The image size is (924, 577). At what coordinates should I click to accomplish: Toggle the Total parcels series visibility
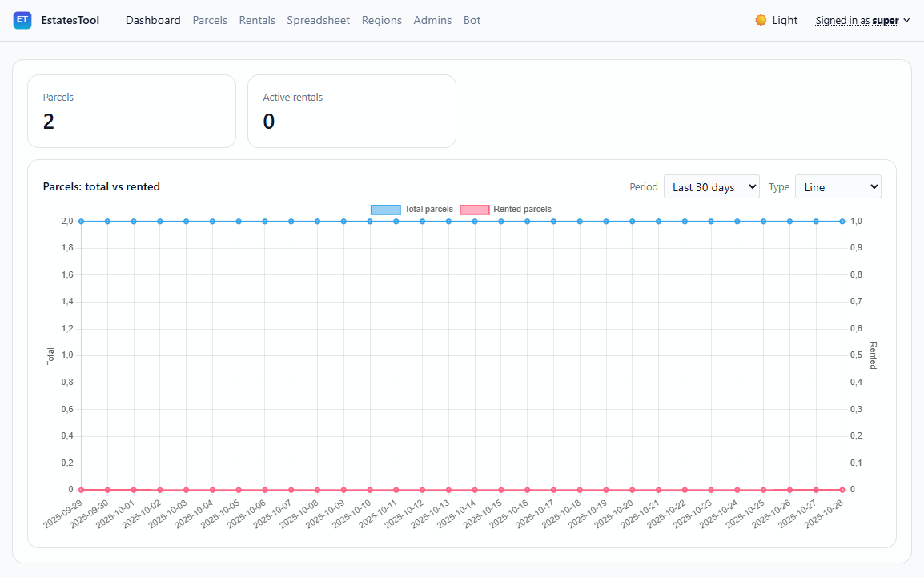408,209
